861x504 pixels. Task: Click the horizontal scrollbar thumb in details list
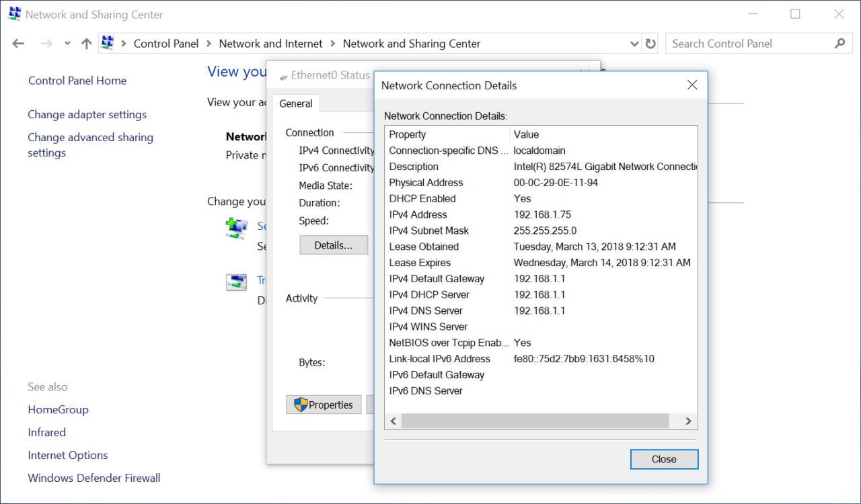click(535, 421)
